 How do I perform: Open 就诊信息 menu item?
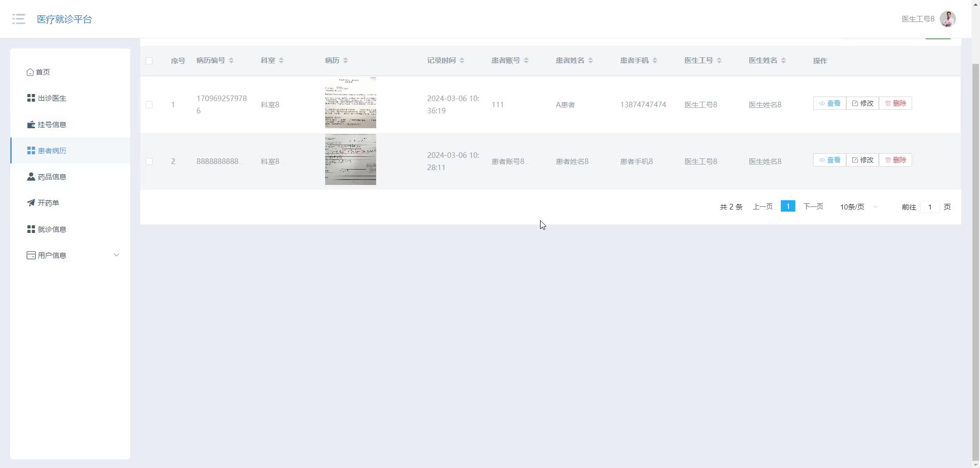coord(70,229)
